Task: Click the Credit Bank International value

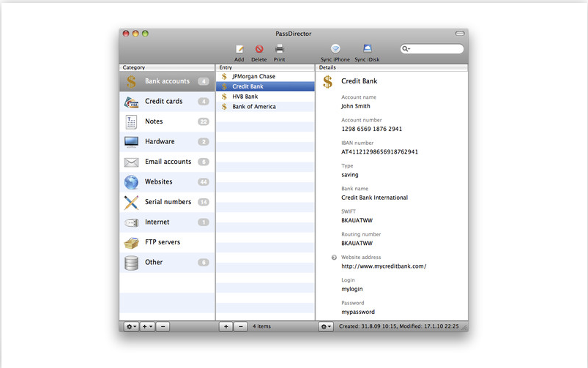Action: click(374, 198)
